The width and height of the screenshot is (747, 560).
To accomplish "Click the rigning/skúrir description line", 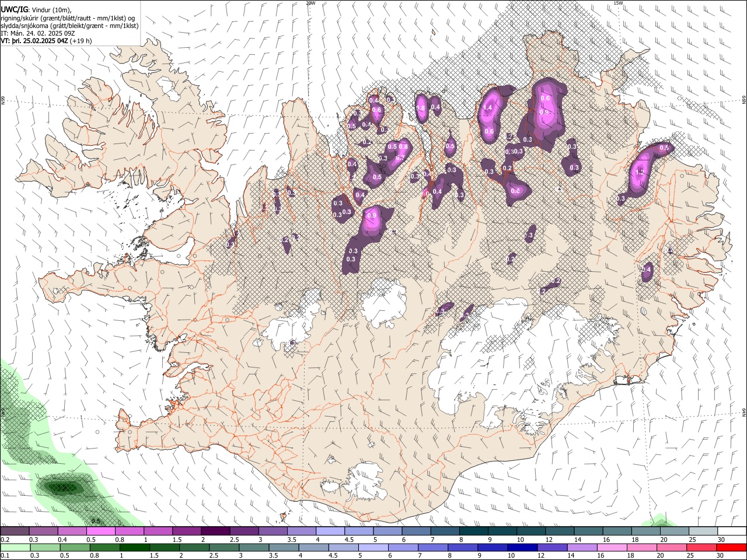I will pos(68,18).
